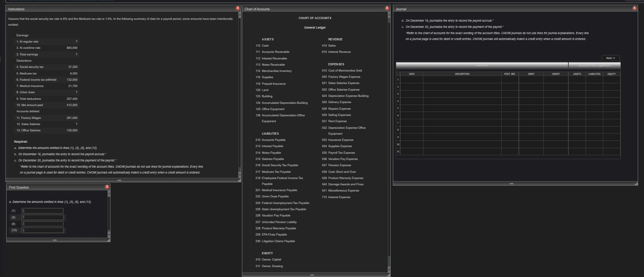Click the ACCOUNTING EQUATION header bar

(594, 65)
